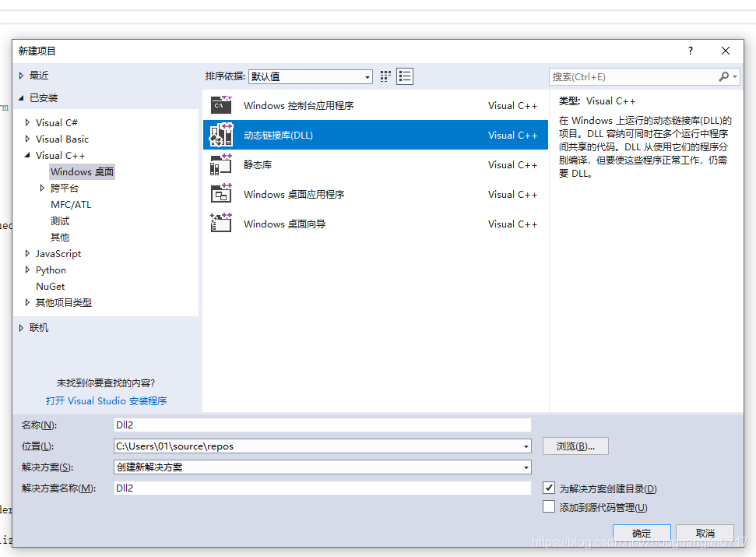This screenshot has width=756, height=557.
Task: Expand the JavaScript node
Action: (27, 253)
